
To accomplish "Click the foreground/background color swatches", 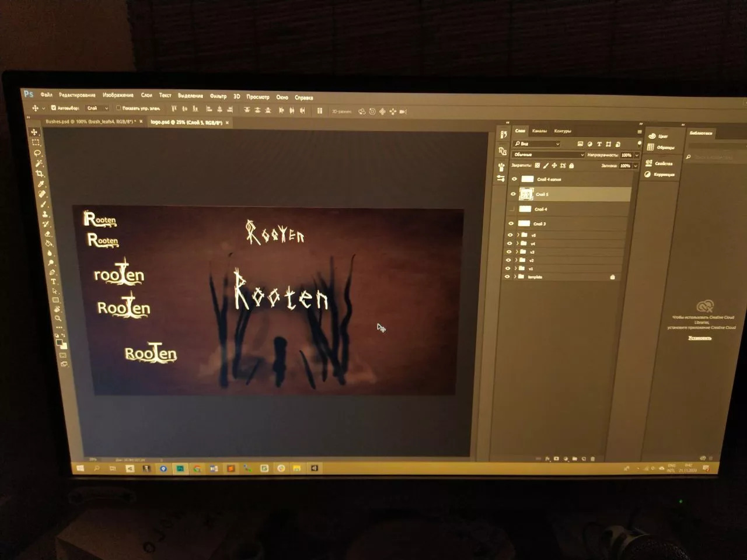I will coord(61,344).
